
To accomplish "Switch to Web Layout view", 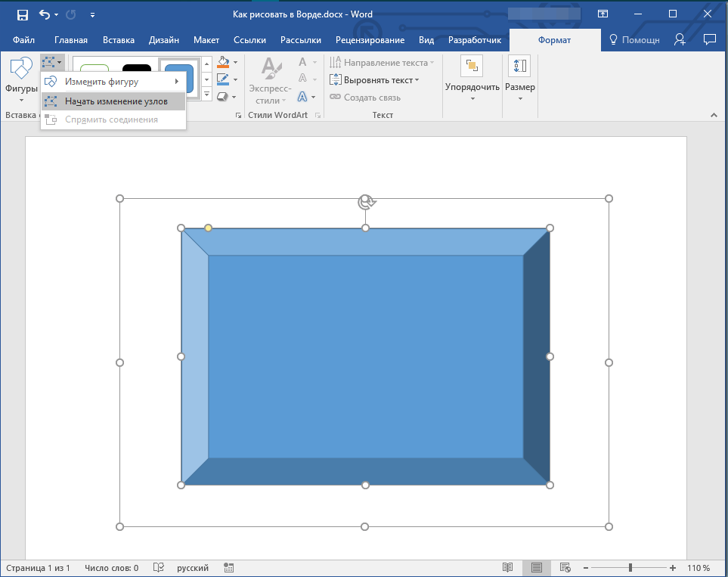I will (565, 568).
